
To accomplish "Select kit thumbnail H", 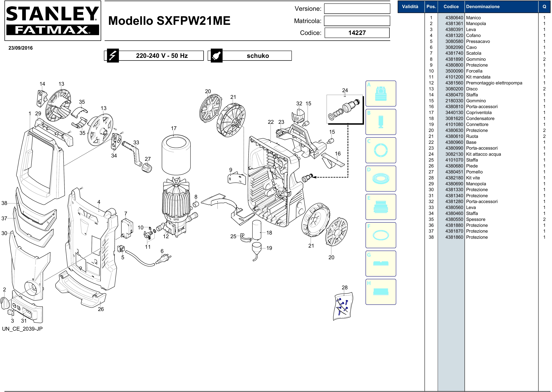I will pyautogui.click(x=381, y=292).
